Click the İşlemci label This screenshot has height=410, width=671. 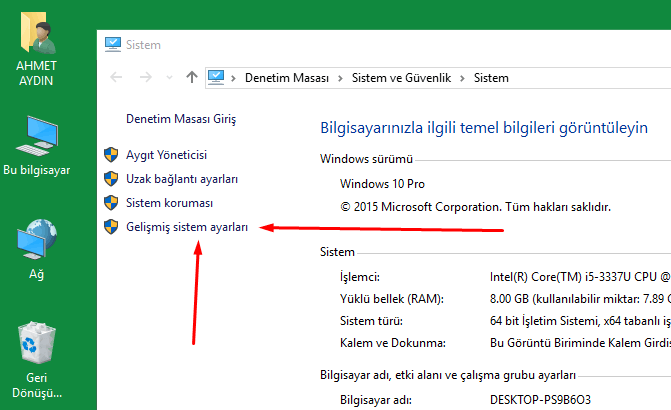[360, 277]
